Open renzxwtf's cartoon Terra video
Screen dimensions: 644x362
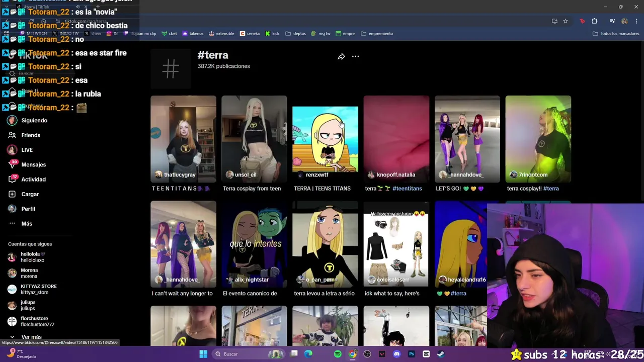(325, 139)
